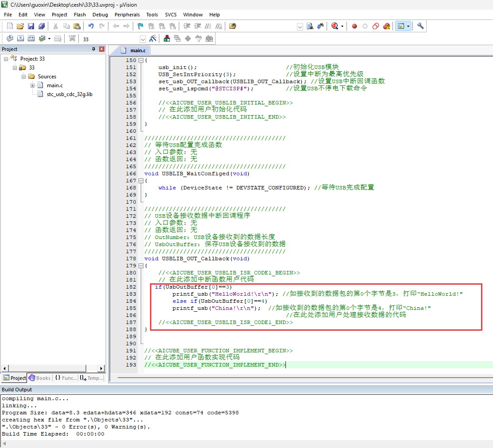The height and width of the screenshot is (448, 493).
Task: Click the Manage Multi-Project Workspace icon
Action: (177, 39)
